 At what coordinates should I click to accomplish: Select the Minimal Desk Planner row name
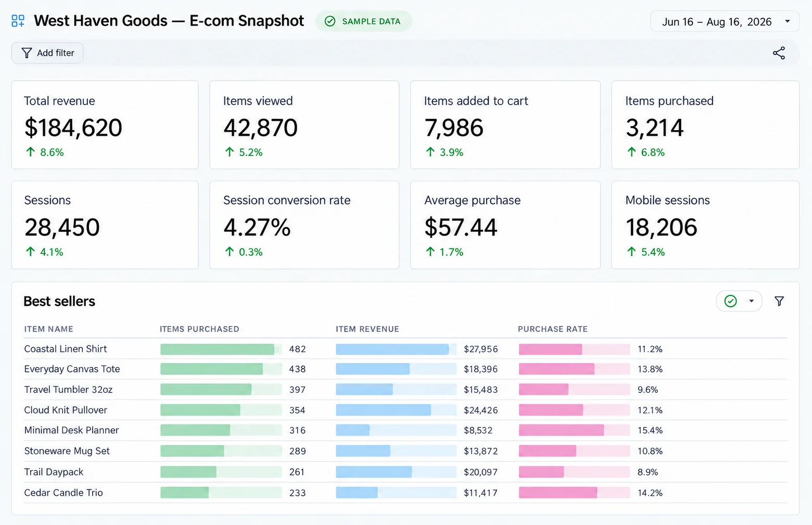71,430
